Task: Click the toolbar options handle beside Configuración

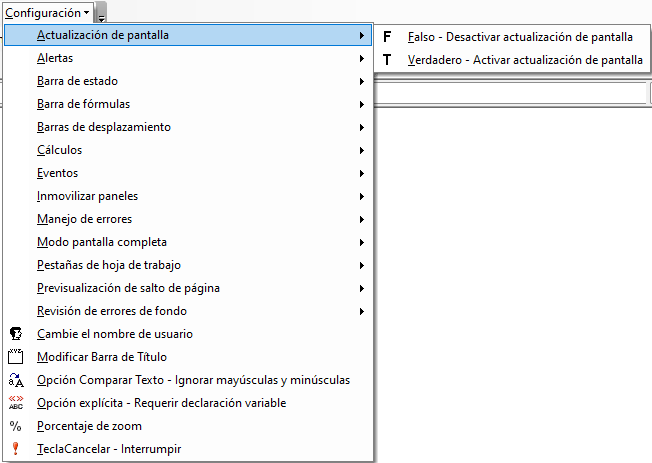Action: 101,13
